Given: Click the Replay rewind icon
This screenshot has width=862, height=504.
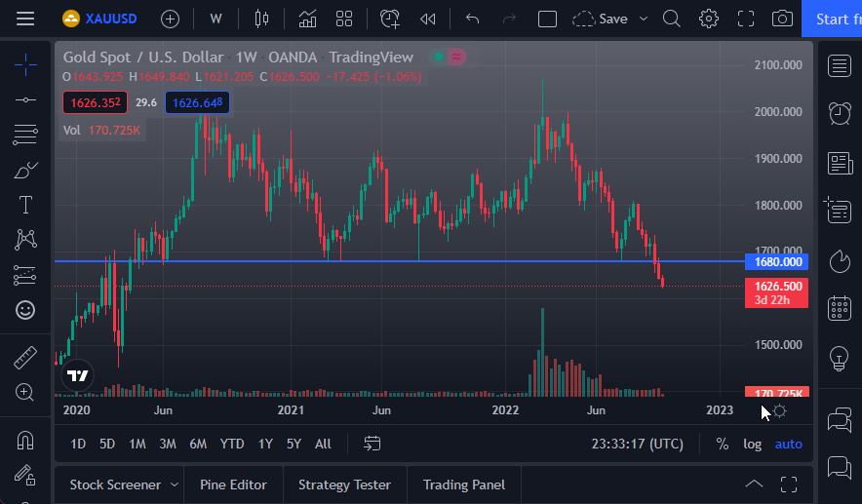Looking at the screenshot, I should tap(427, 19).
